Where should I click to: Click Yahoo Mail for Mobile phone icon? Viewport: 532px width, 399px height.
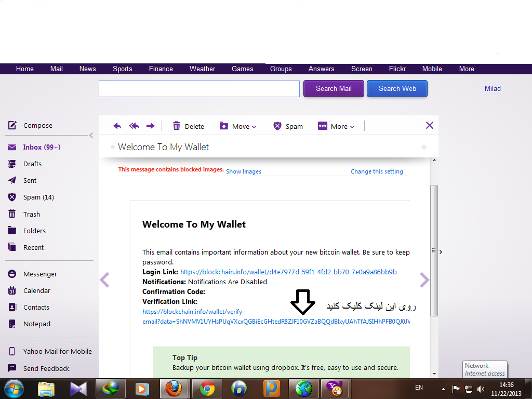[12, 351]
